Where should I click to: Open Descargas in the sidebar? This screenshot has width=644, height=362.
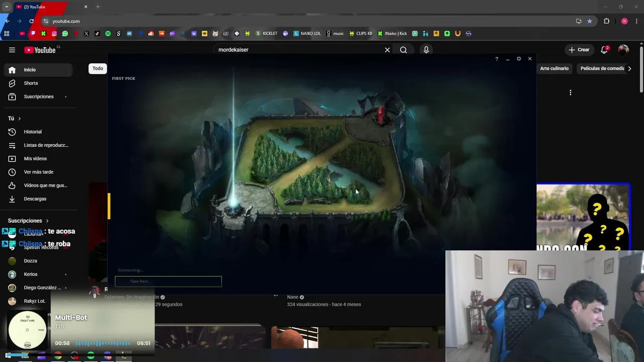[x=38, y=199]
